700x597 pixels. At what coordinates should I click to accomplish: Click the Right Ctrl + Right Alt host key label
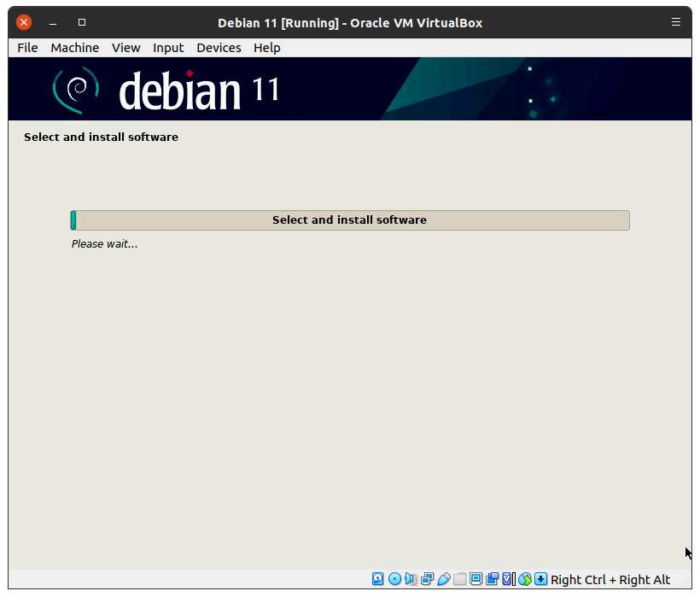click(610, 580)
